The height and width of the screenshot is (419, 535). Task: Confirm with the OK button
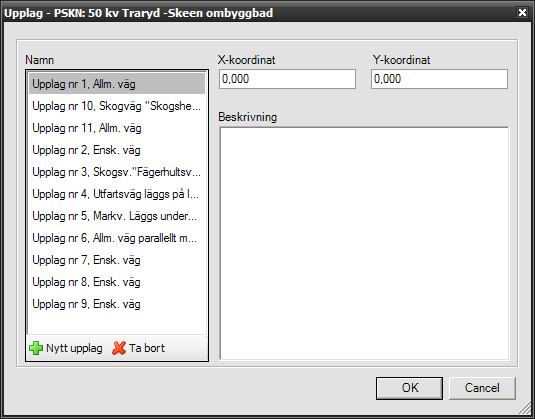pyautogui.click(x=409, y=388)
